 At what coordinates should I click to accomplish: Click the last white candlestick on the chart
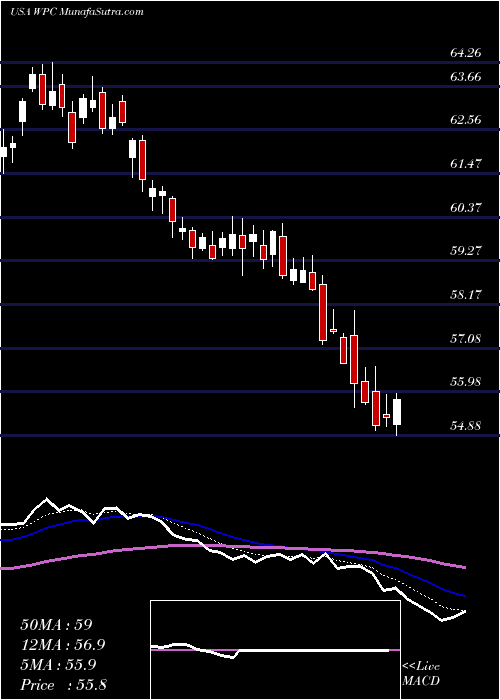pos(397,412)
